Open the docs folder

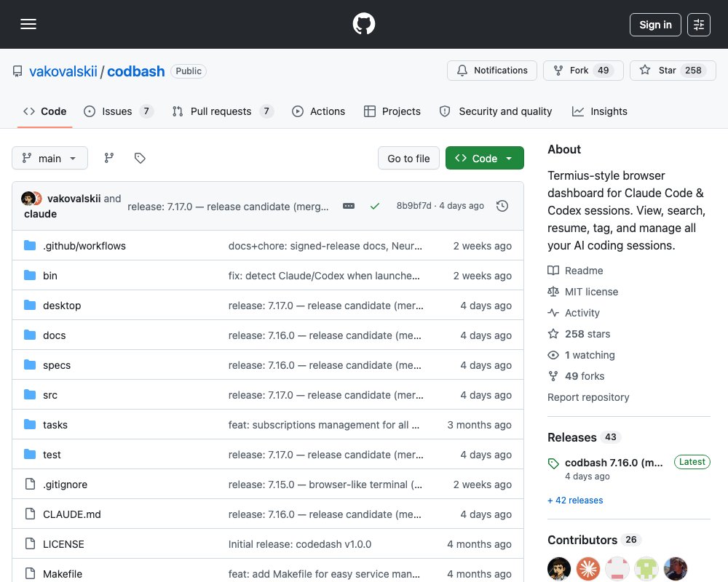pos(55,335)
